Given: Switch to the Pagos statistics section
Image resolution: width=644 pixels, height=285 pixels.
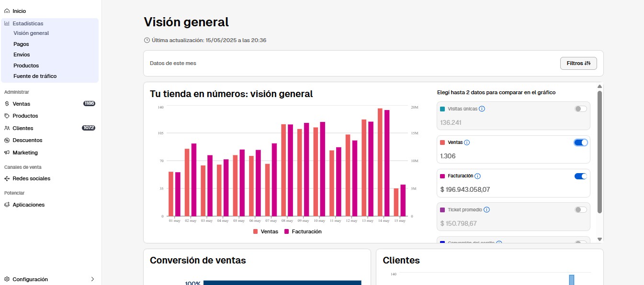Looking at the screenshot, I should point(21,44).
